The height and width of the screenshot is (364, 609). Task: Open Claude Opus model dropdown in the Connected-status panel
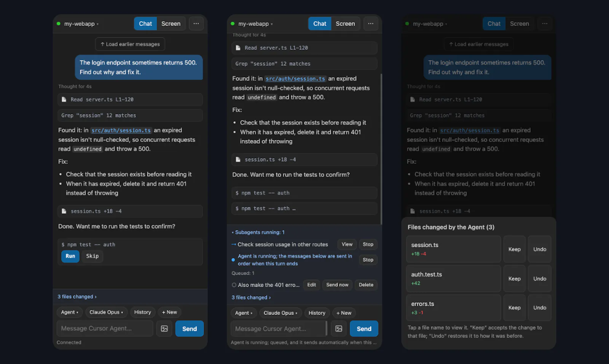[x=106, y=312]
